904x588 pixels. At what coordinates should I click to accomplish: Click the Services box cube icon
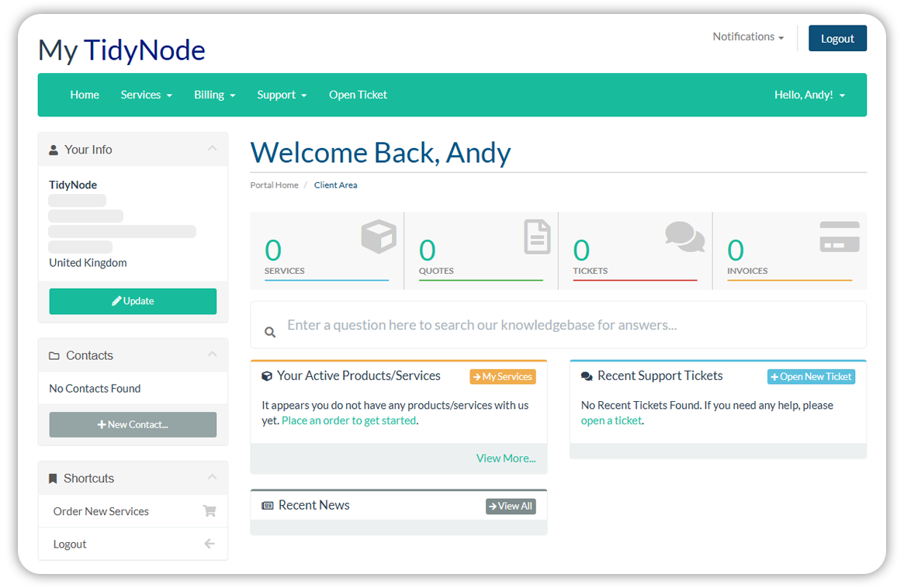tap(379, 237)
